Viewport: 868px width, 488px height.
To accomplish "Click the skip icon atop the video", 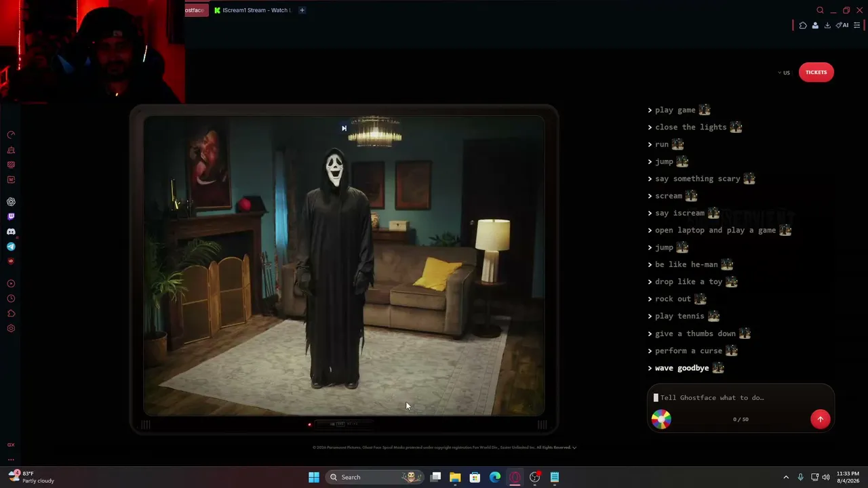I will coord(344,128).
